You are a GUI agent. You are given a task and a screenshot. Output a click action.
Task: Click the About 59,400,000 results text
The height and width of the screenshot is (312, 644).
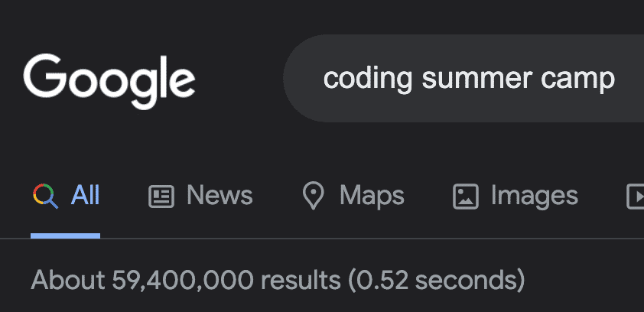[x=186, y=281]
